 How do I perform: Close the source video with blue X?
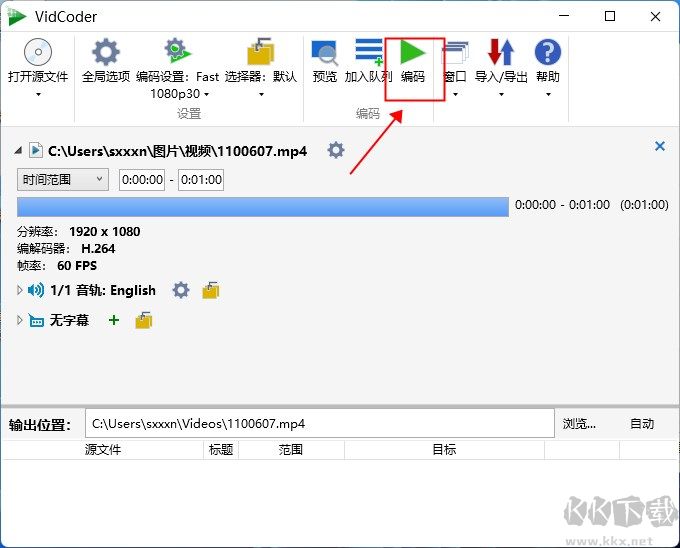(x=660, y=146)
